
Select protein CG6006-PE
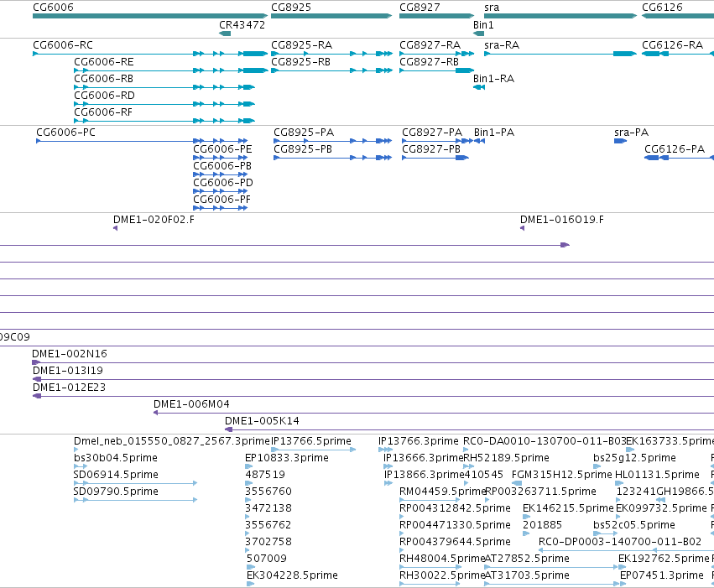tap(221, 158)
